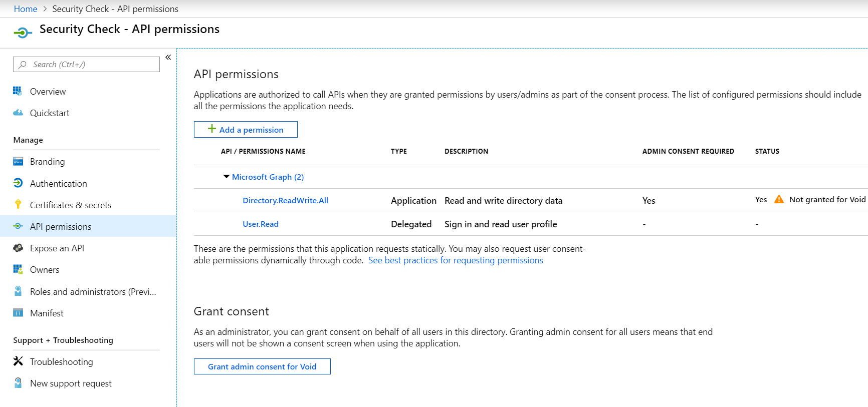Focus the Search (Ctrl+/) input field

pos(86,64)
